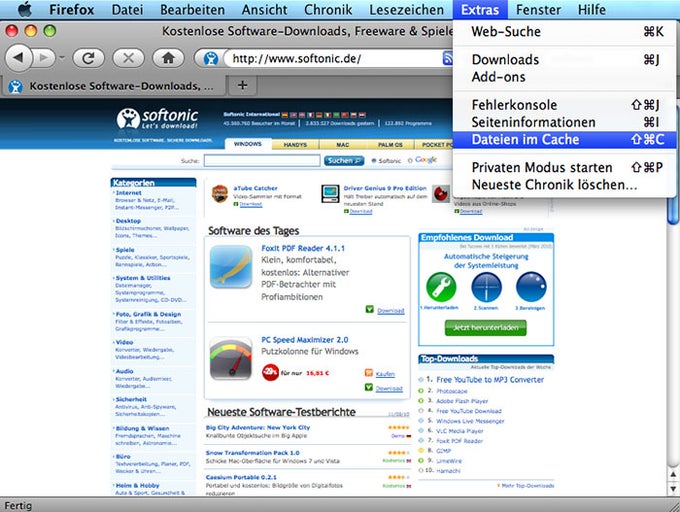The height and width of the screenshot is (512, 680).
Task: Open the Apple menu
Action: (x=25, y=9)
